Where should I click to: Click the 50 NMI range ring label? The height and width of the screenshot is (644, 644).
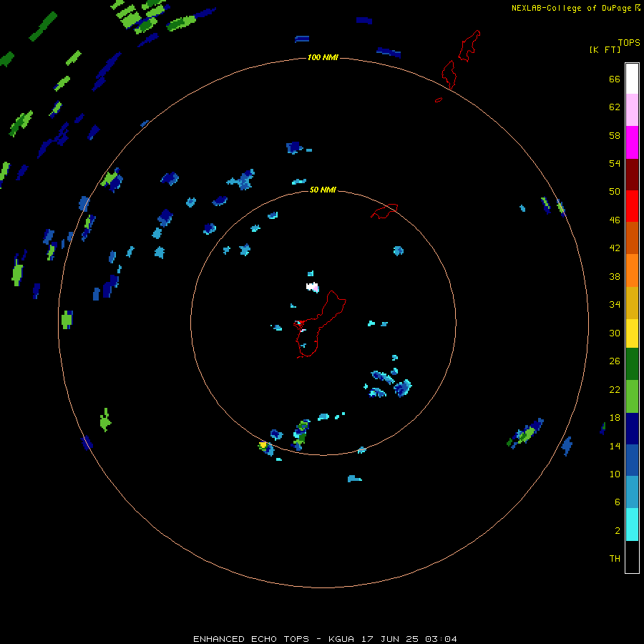pyautogui.click(x=323, y=190)
